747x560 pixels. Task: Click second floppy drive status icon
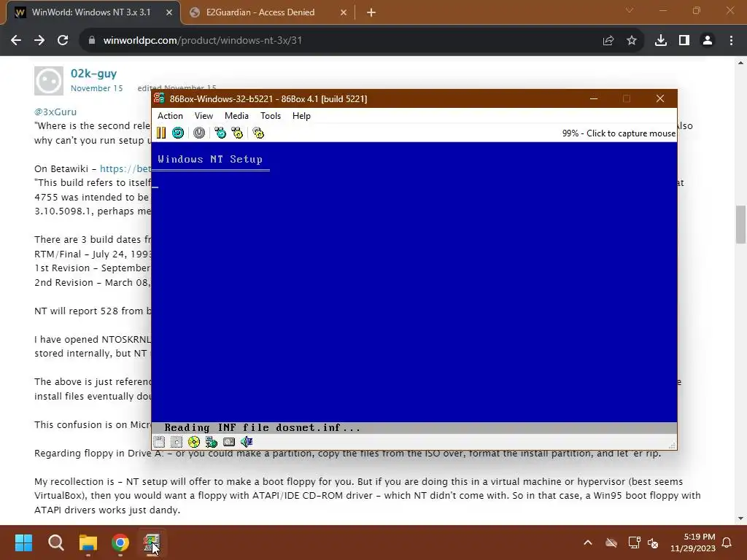pos(177,442)
